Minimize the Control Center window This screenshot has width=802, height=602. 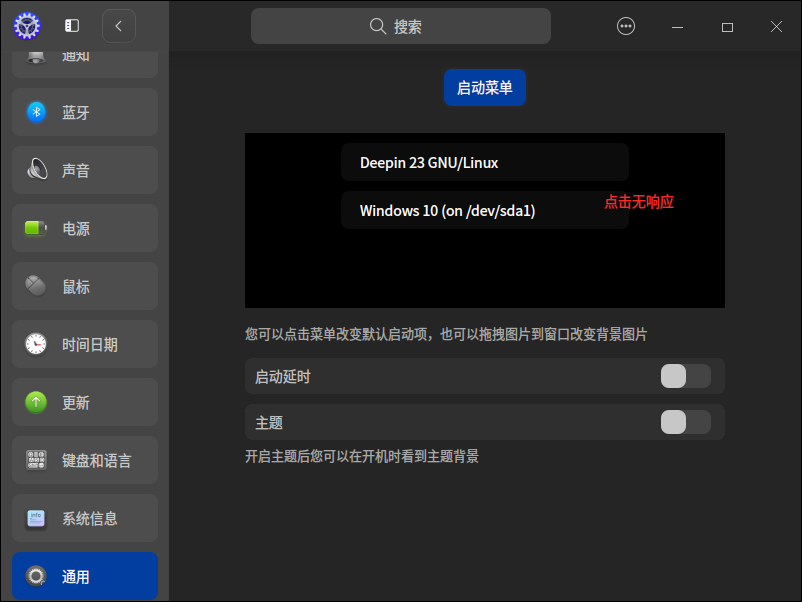pos(677,27)
